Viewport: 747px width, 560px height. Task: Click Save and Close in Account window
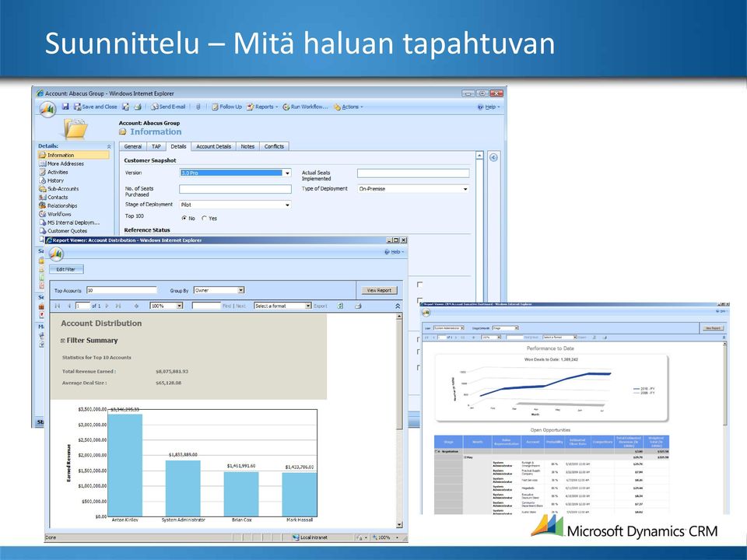[95, 107]
